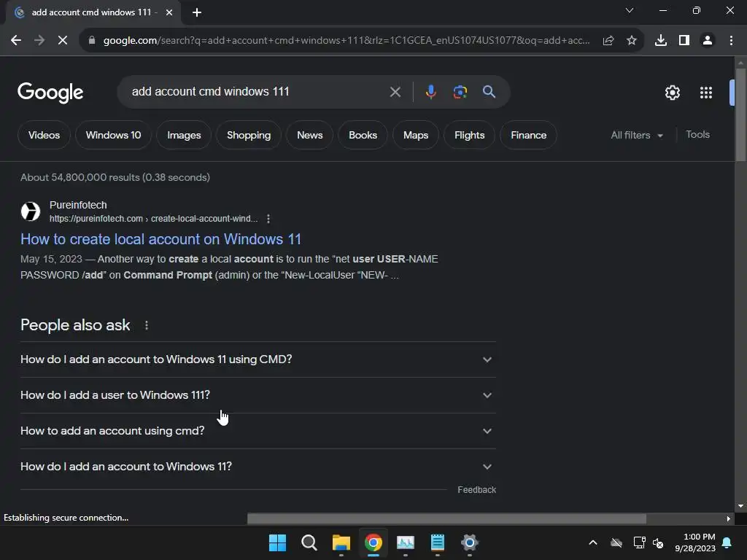The width and height of the screenshot is (747, 560).
Task: Go to the Google homepage logo
Action: click(50, 93)
